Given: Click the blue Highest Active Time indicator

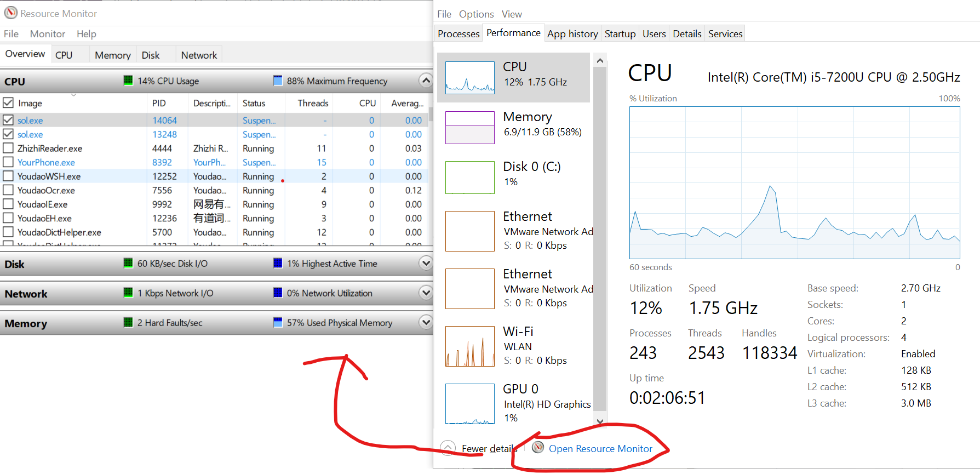Looking at the screenshot, I should (278, 263).
